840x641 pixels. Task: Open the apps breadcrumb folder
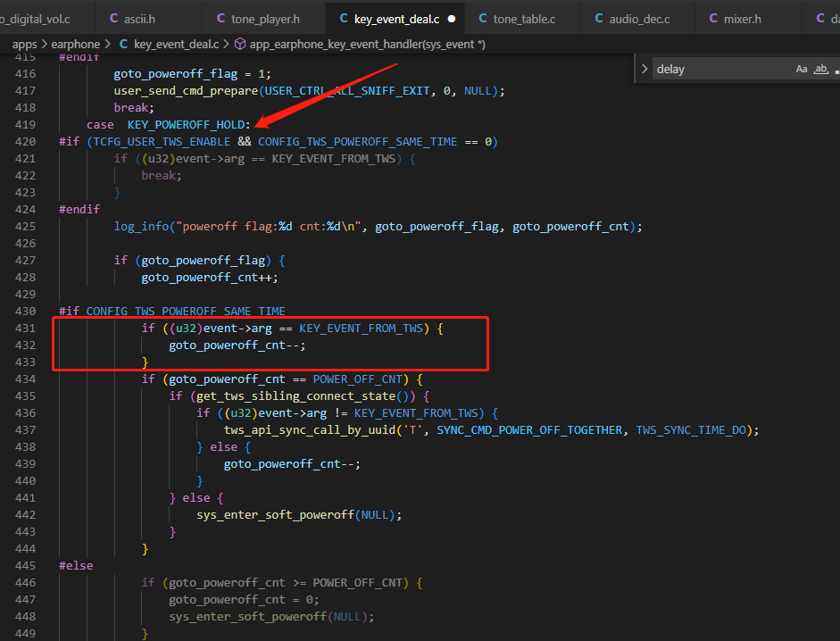pyautogui.click(x=25, y=44)
